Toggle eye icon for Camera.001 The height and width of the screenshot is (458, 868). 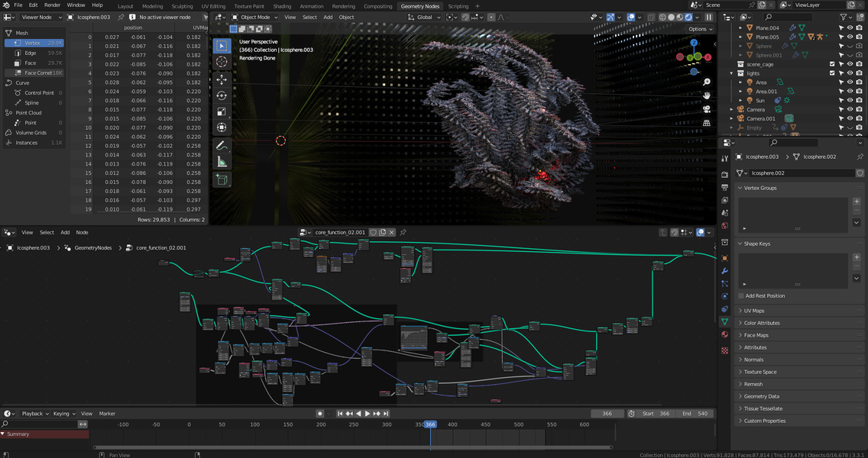(850, 118)
